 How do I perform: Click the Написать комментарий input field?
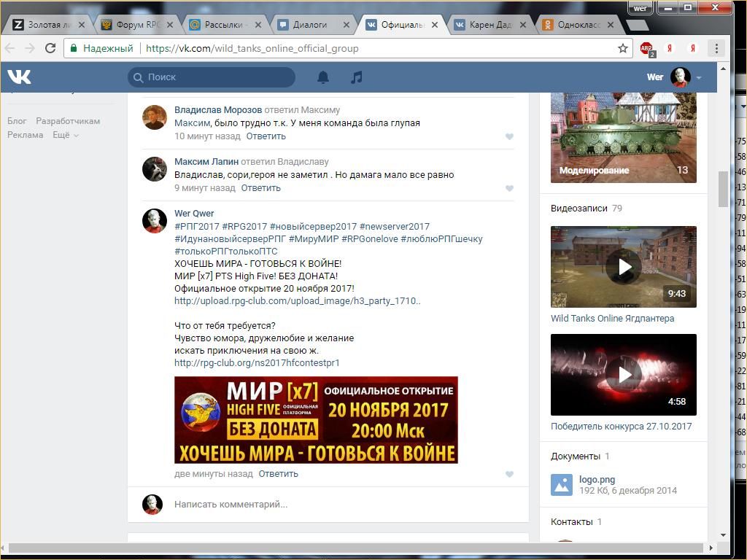click(336, 504)
